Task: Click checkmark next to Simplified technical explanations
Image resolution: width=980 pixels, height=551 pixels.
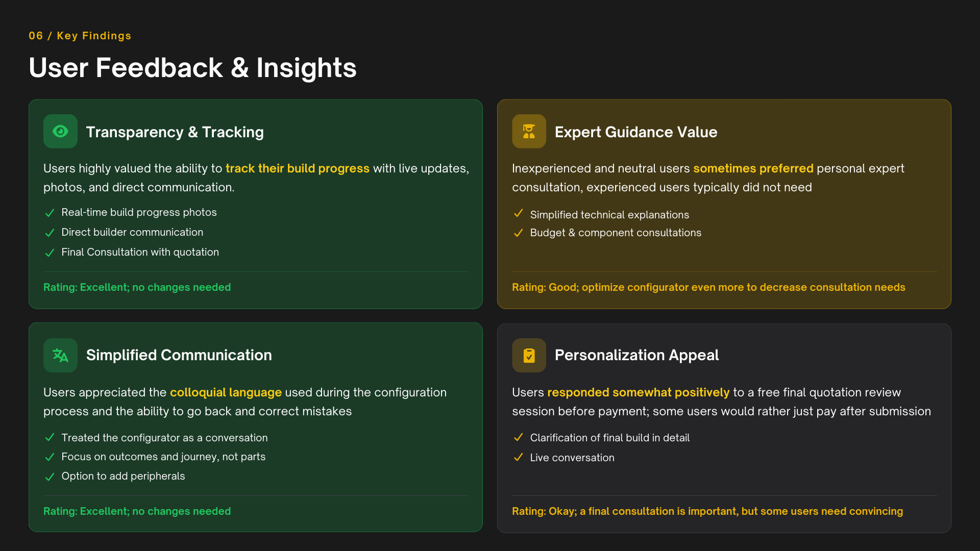Action: 518,213
